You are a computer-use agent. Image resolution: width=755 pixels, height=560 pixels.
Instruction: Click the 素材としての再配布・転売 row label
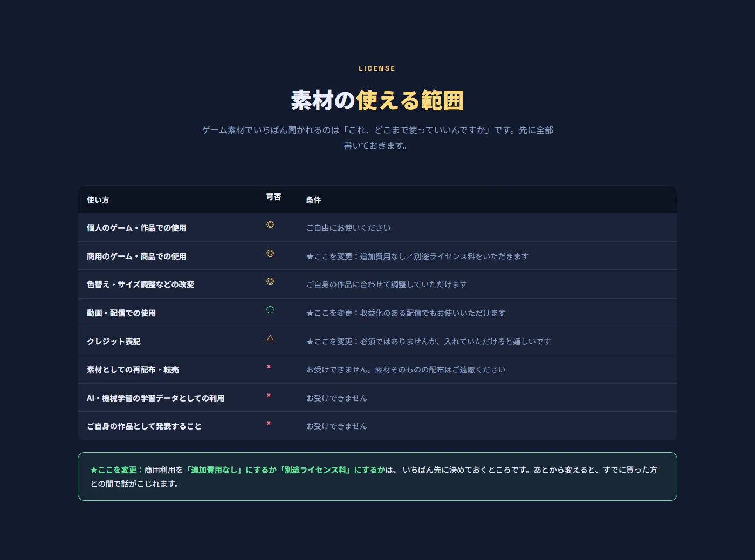point(133,370)
